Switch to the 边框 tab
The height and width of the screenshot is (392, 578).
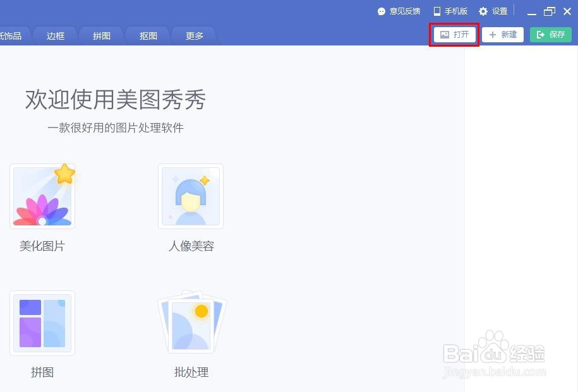56,36
